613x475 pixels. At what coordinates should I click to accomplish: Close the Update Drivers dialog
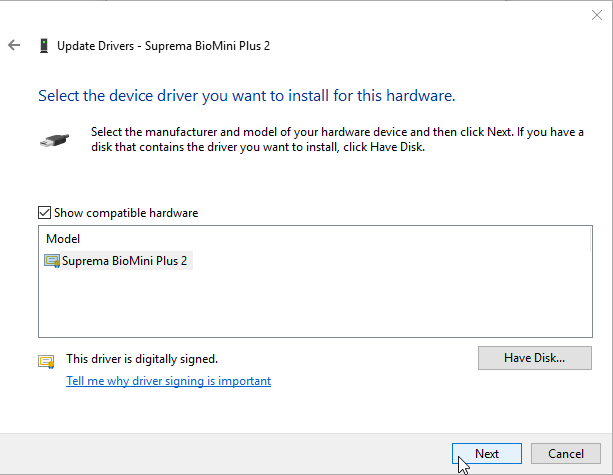point(597,15)
